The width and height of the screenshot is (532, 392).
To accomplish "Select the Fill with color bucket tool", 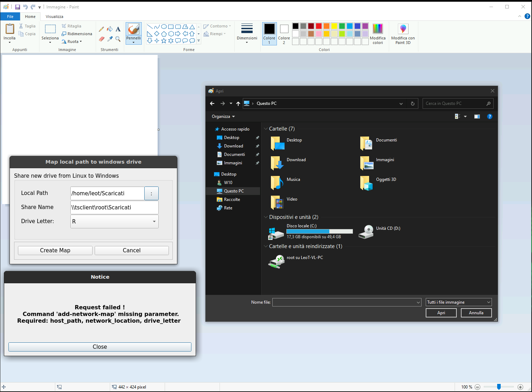I will [109, 29].
